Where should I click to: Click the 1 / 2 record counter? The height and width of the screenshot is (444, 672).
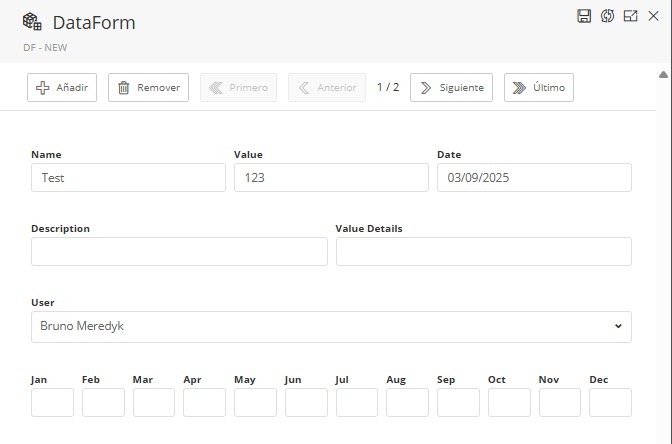click(388, 87)
